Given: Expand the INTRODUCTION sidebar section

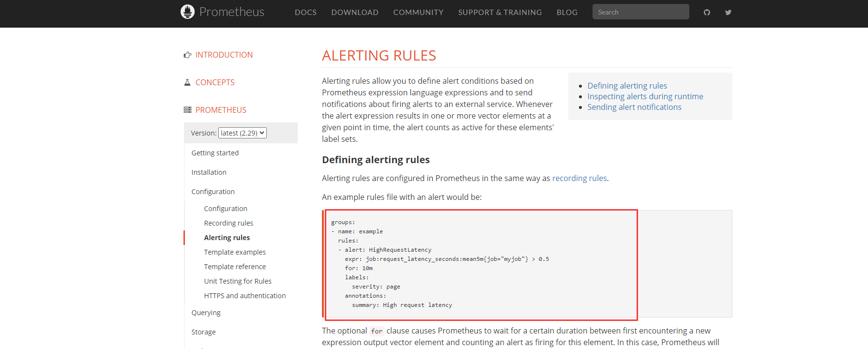Looking at the screenshot, I should 224,55.
